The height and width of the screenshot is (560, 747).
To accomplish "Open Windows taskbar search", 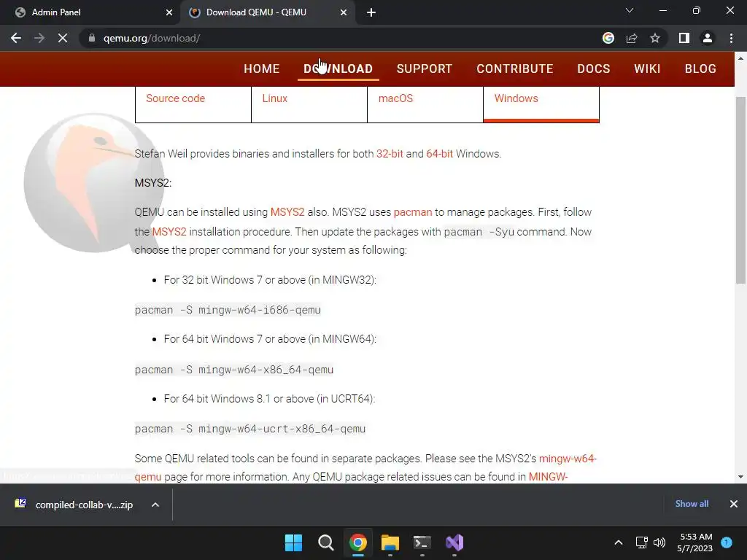I will (x=326, y=542).
